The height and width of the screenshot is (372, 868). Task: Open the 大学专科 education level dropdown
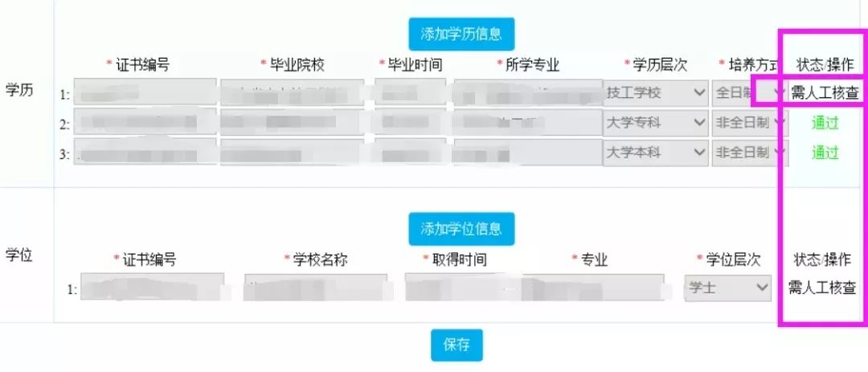tap(655, 122)
